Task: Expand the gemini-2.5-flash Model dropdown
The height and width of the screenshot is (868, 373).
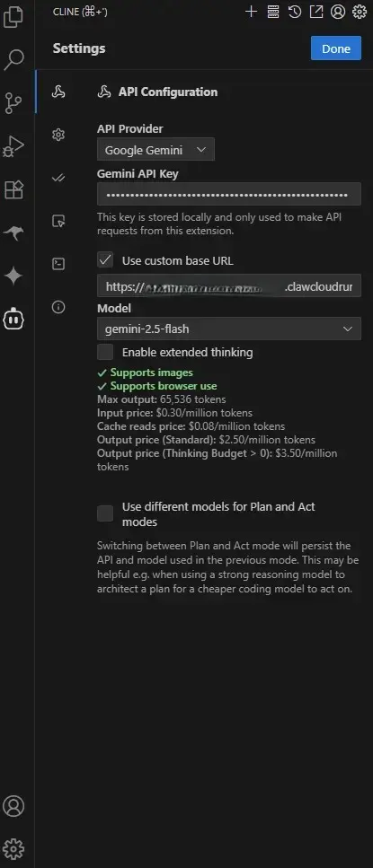Action: point(229,329)
